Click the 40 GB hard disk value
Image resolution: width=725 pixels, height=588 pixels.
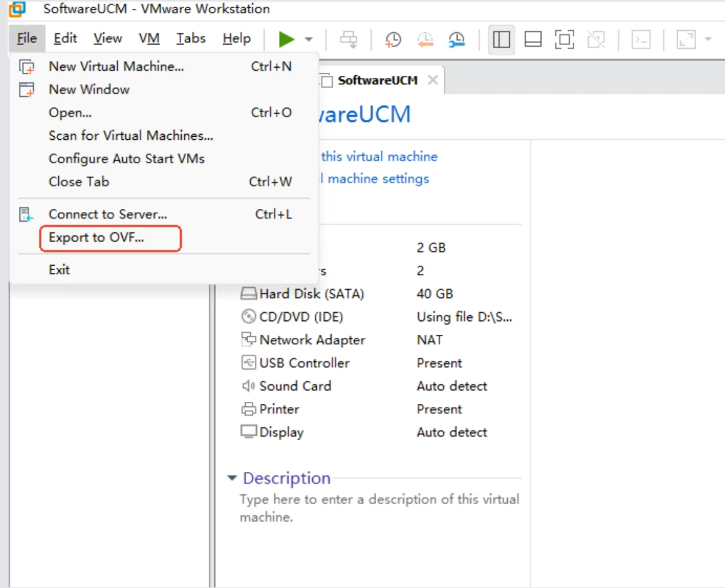click(x=434, y=294)
